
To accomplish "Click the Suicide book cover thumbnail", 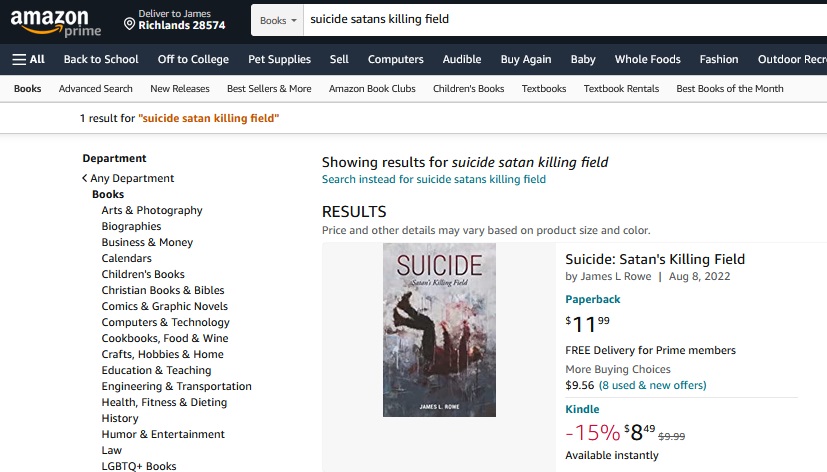I will 439,330.
